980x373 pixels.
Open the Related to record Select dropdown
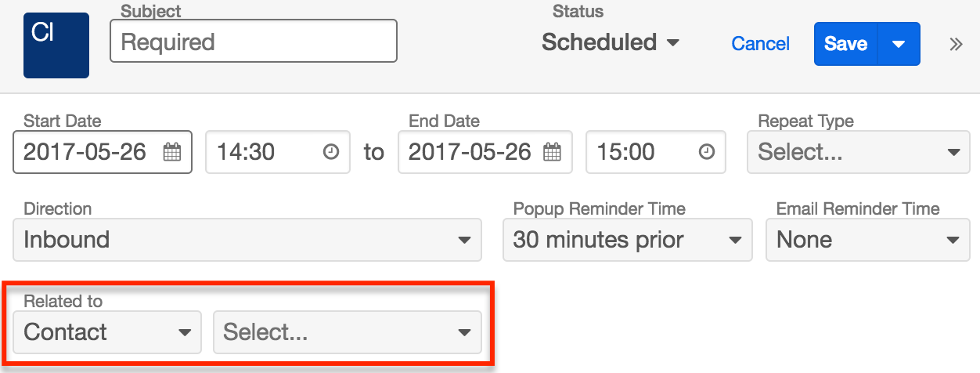[348, 332]
